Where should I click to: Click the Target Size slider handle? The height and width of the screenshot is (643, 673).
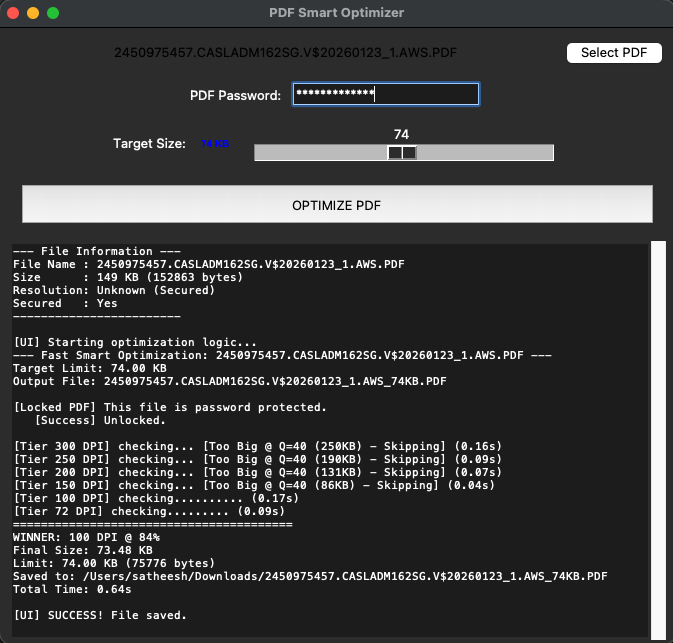pos(402,152)
